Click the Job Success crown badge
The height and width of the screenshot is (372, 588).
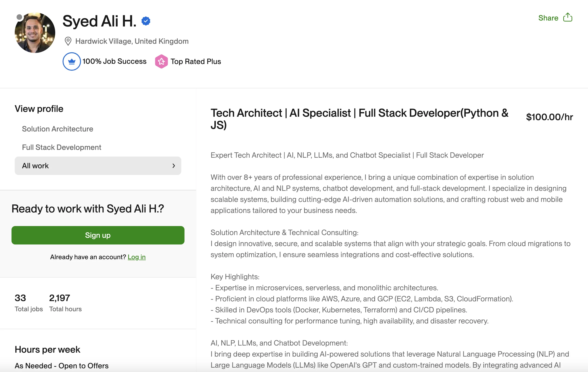point(72,61)
